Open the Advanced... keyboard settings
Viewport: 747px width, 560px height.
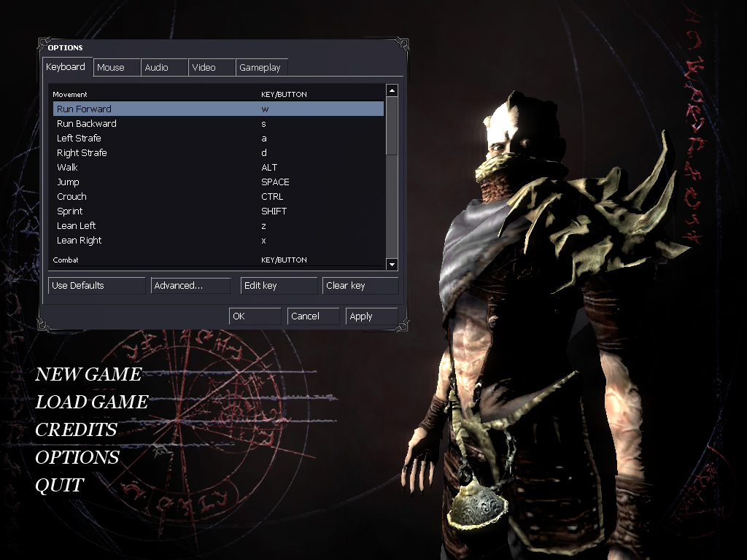pyautogui.click(x=190, y=285)
